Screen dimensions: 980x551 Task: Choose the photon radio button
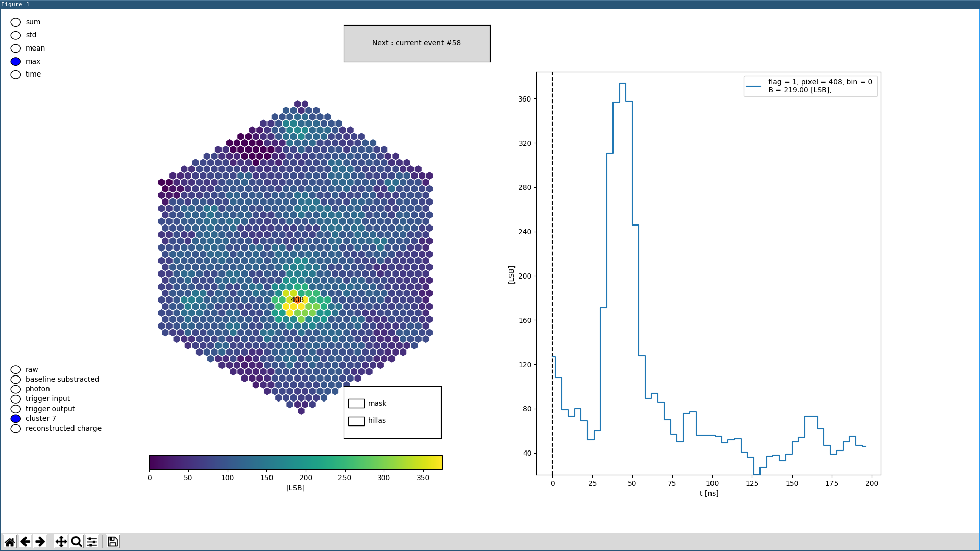(16, 389)
